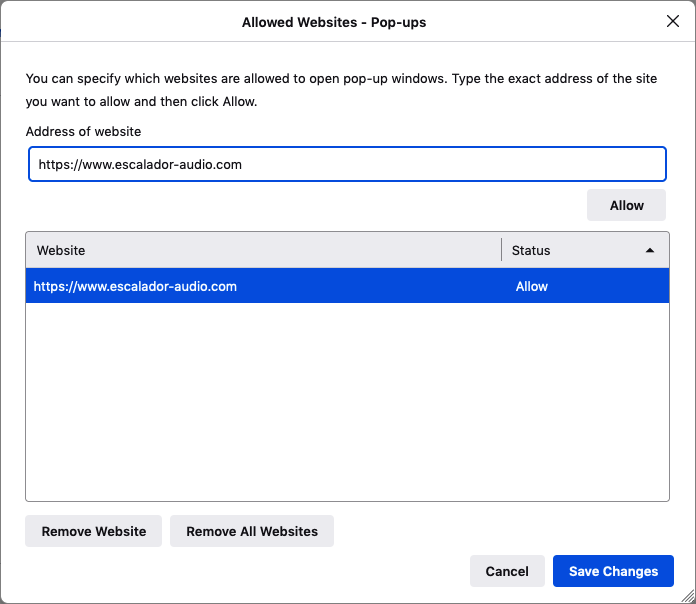This screenshot has width=696, height=604.
Task: Save Changes to the allowed websites
Action: pyautogui.click(x=613, y=571)
